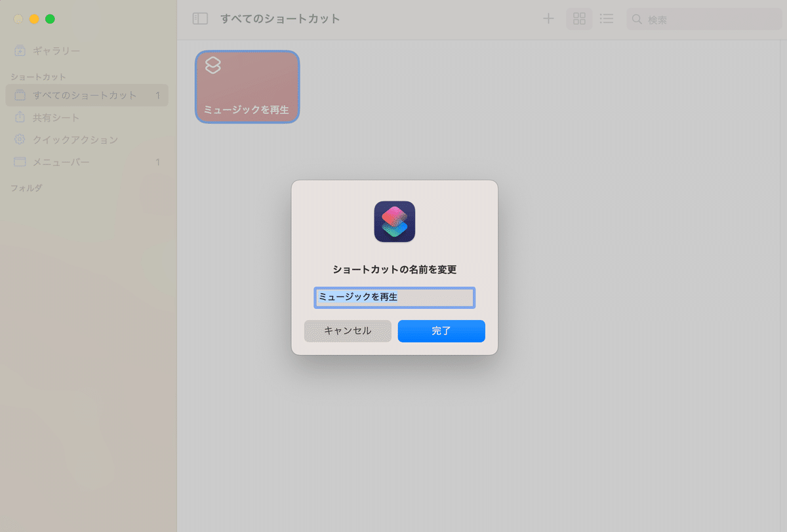Open メニューバー in the sidebar
This screenshot has height=532, width=787.
click(x=87, y=162)
